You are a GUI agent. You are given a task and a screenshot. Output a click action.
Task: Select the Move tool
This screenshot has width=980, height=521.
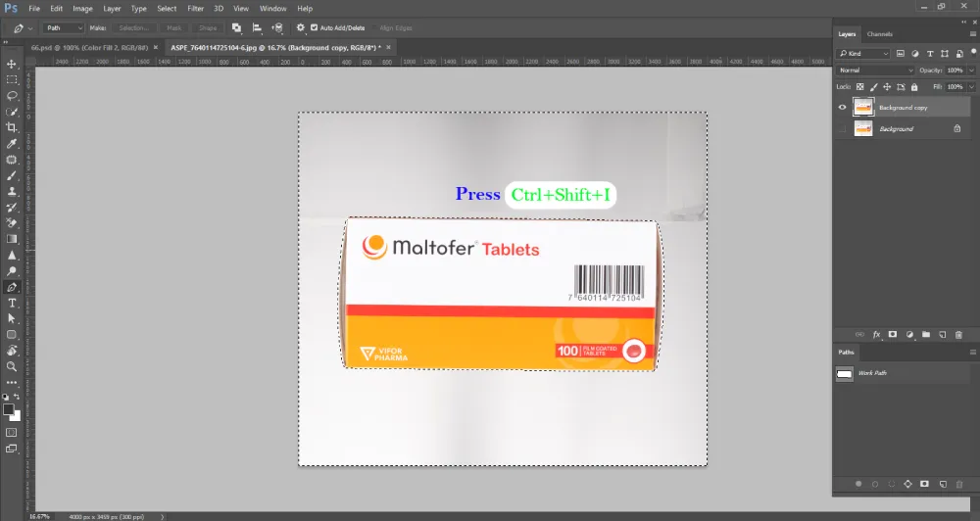tap(11, 64)
